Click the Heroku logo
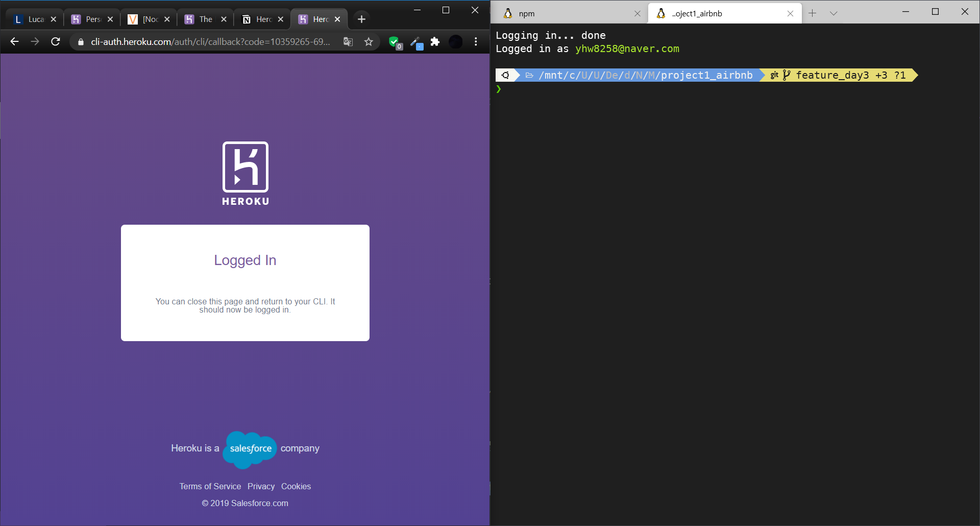The width and height of the screenshot is (980, 526). [x=246, y=174]
